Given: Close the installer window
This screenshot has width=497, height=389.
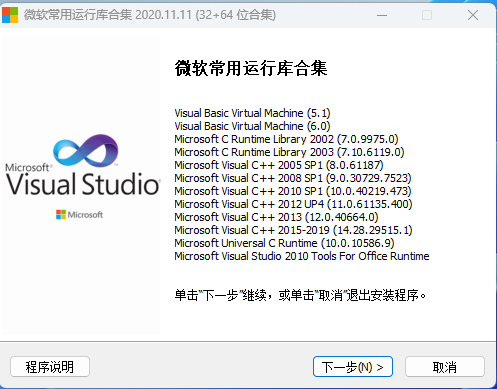Looking at the screenshot, I should pos(473,15).
